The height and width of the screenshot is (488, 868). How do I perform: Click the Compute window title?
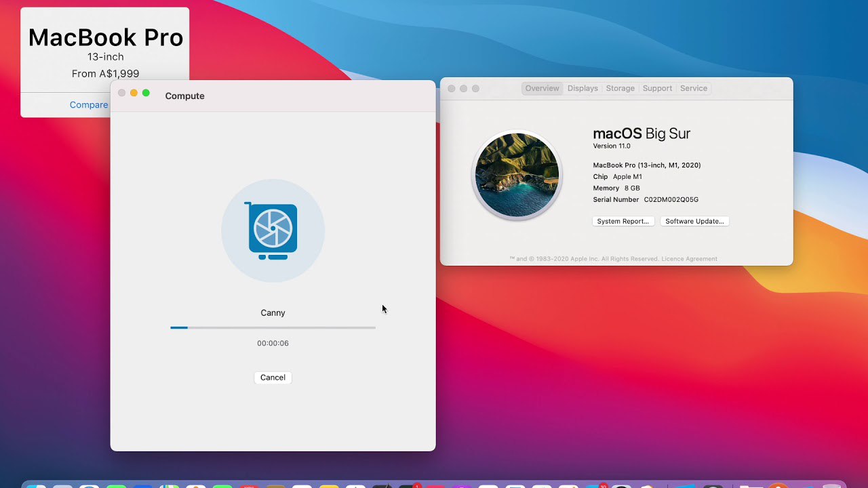point(184,96)
